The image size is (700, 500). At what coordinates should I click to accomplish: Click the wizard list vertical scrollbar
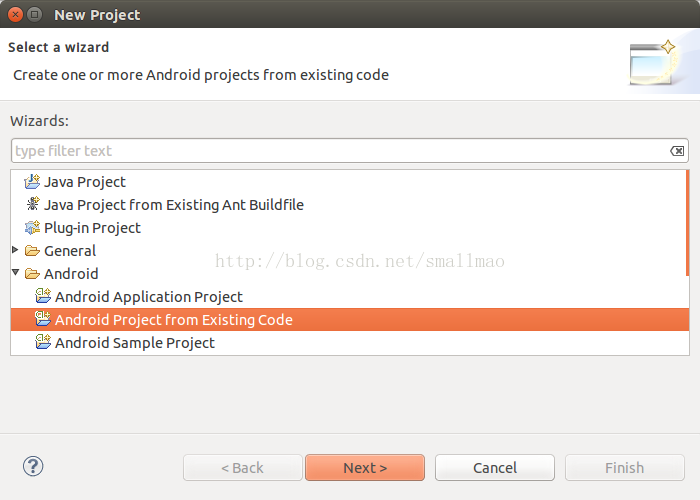point(688,223)
